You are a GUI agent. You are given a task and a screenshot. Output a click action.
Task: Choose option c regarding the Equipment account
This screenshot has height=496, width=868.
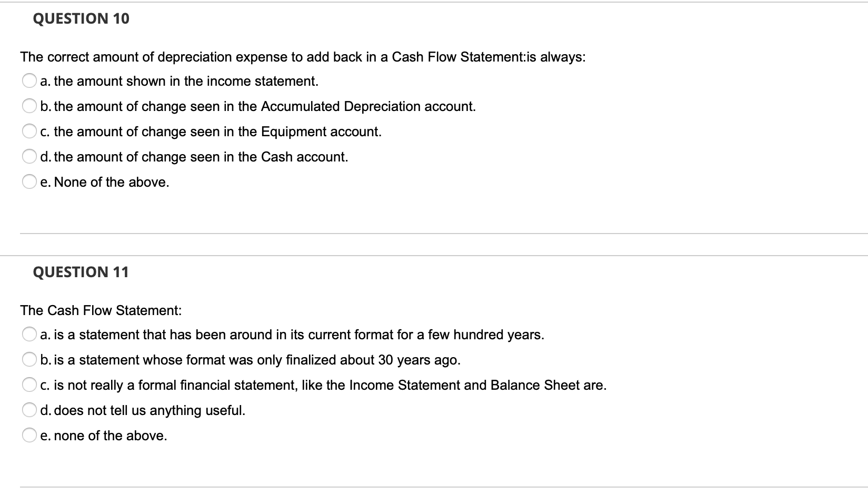pos(30,130)
